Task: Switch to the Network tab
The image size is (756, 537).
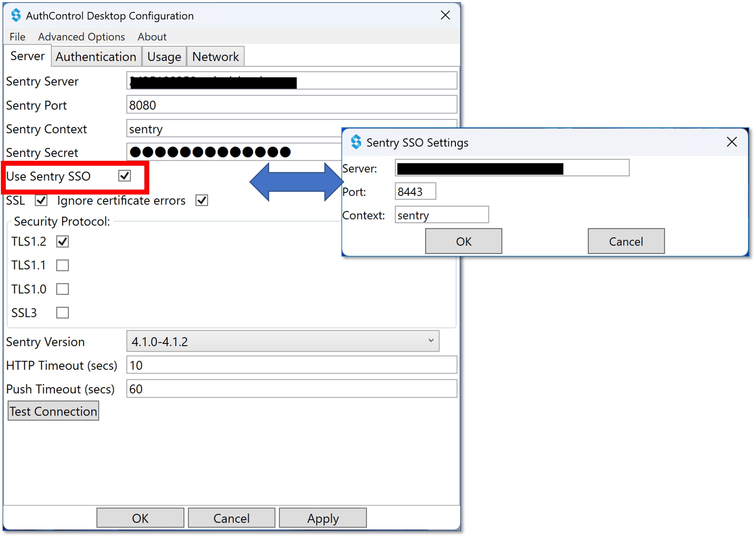Action: coord(216,56)
